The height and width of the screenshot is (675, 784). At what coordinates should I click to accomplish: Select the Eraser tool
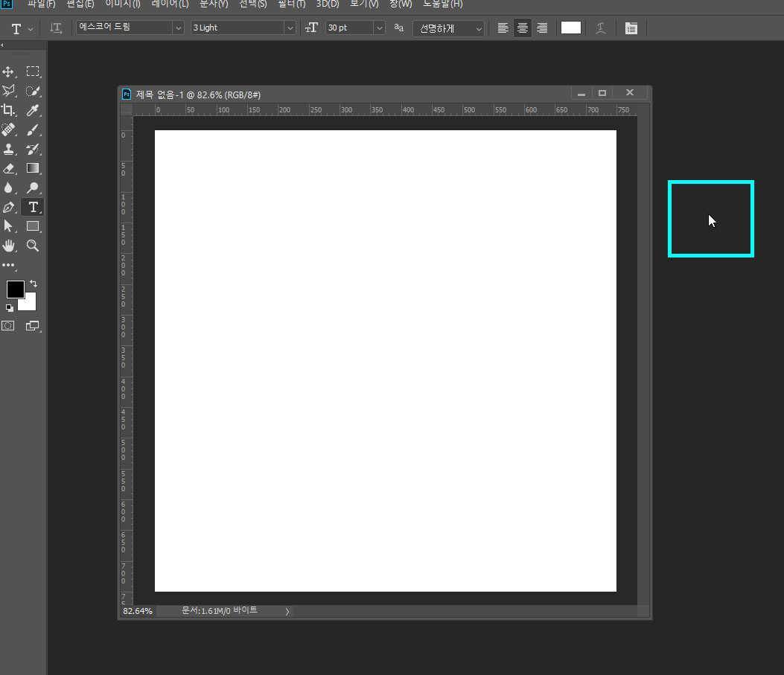click(8, 168)
